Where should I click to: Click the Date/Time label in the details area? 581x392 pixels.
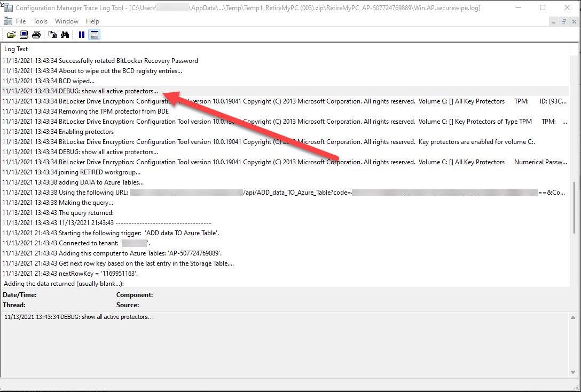pos(20,295)
